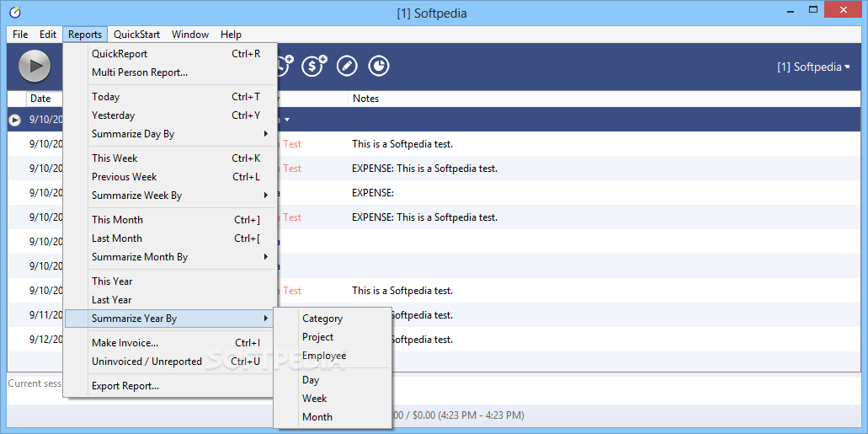Open the Window menu

click(x=190, y=35)
